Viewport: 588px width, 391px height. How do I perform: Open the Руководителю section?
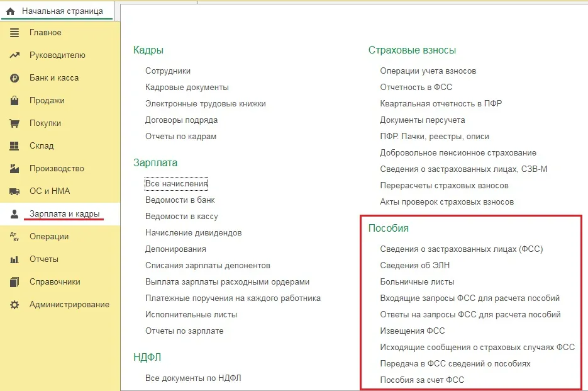point(57,55)
